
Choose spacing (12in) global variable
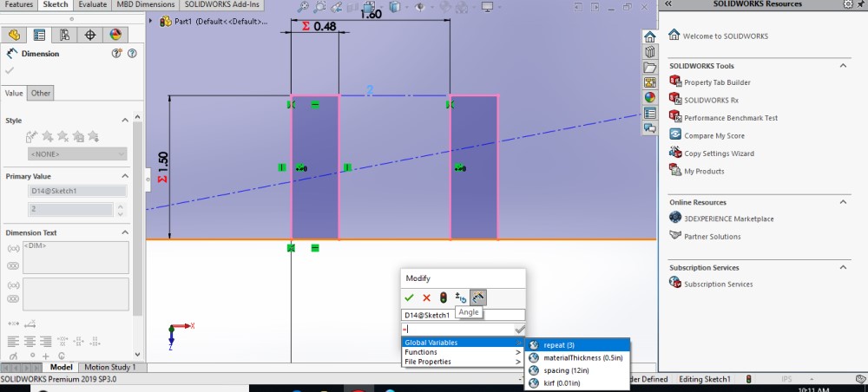[577, 370]
